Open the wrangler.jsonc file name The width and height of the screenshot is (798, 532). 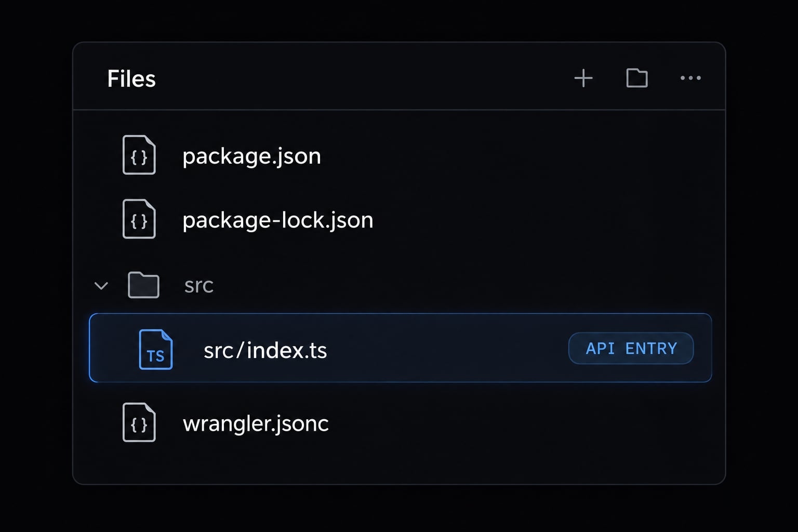point(256,424)
